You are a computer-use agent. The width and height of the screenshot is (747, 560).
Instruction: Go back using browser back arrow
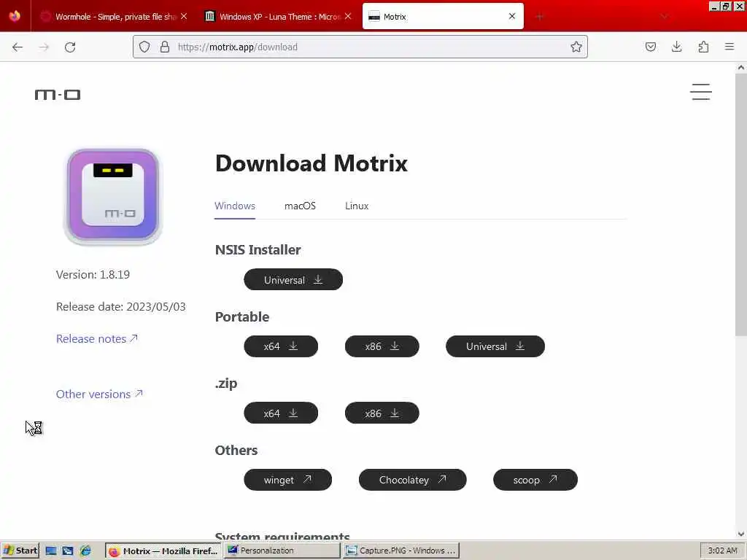point(18,47)
